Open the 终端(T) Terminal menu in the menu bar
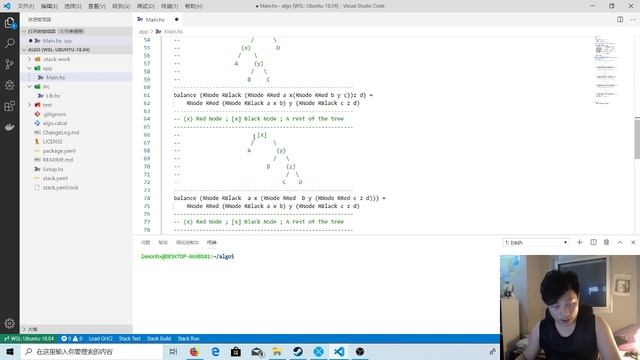Viewport: 640px width, 360px height. [x=169, y=6]
